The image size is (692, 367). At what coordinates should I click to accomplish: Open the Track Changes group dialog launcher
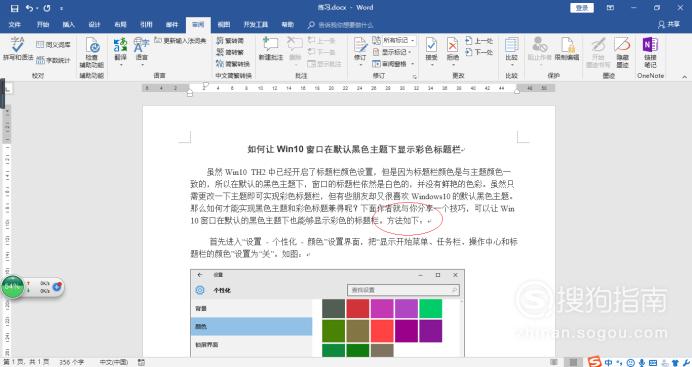(414, 77)
